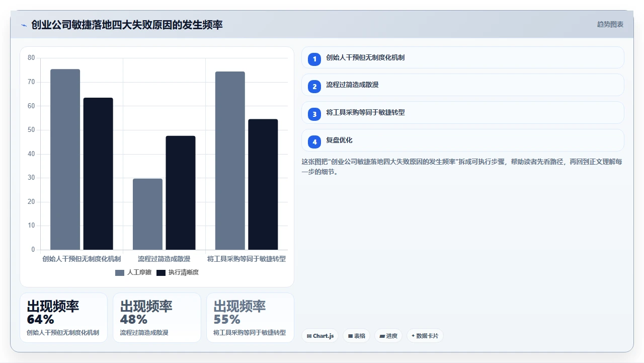This screenshot has height=363, width=644.
Task: Click the gray bar for 将工具采购等同于敏捷转型
Action: (230, 161)
